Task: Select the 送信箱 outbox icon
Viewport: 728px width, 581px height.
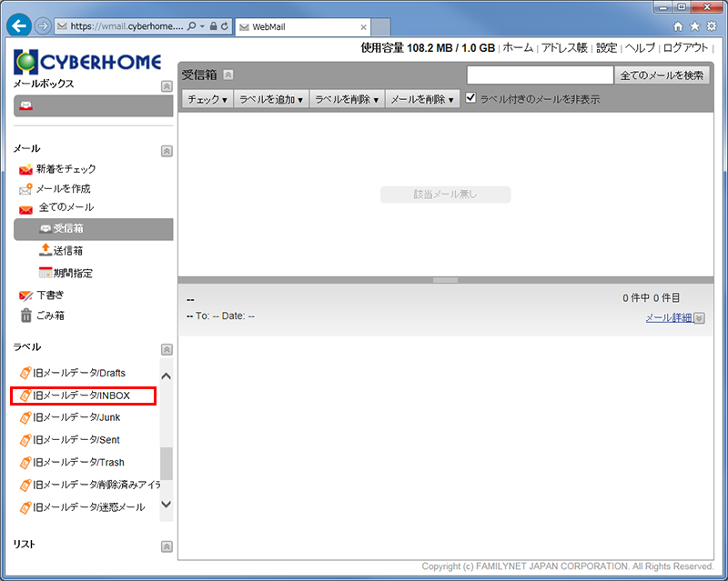Action: point(45,250)
